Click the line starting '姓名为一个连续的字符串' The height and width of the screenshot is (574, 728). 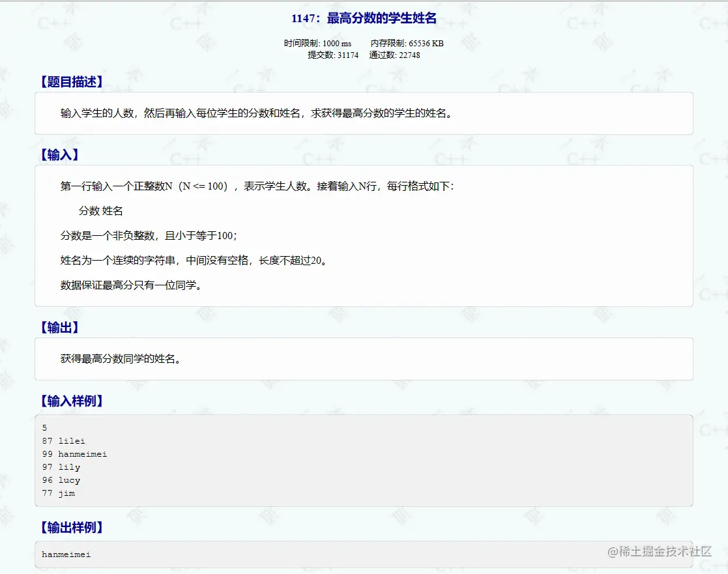coord(194,261)
